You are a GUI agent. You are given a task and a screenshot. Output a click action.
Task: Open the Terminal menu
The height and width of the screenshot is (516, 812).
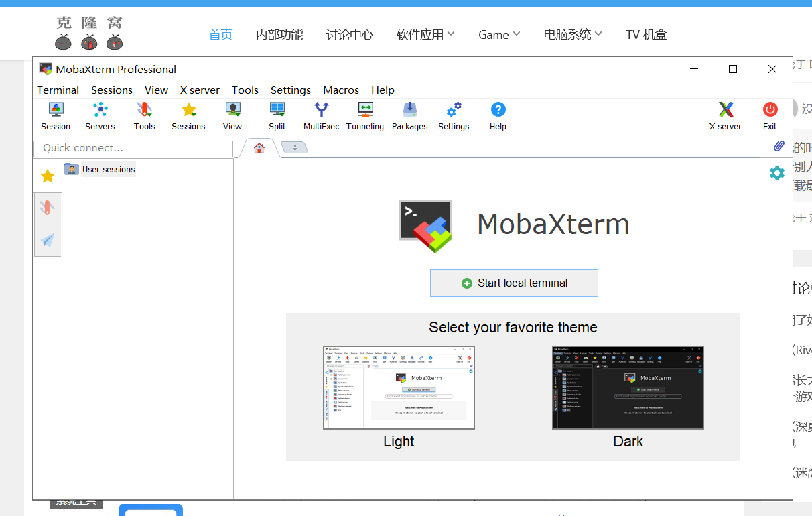(58, 90)
